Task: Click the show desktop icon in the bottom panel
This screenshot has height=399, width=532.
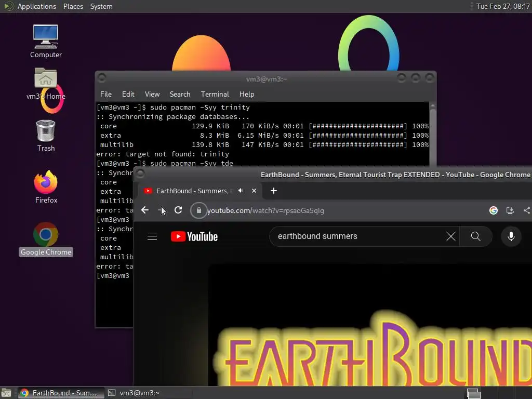Action: point(6,393)
